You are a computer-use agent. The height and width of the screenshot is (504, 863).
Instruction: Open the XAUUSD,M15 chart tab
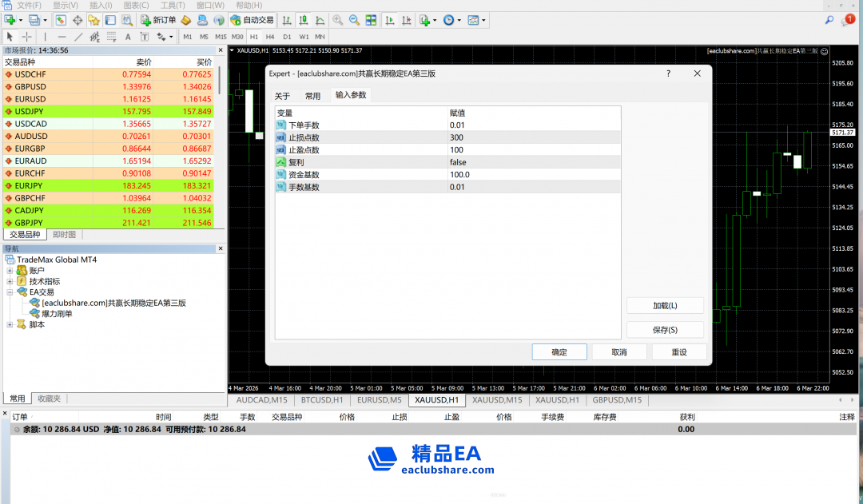pos(496,400)
